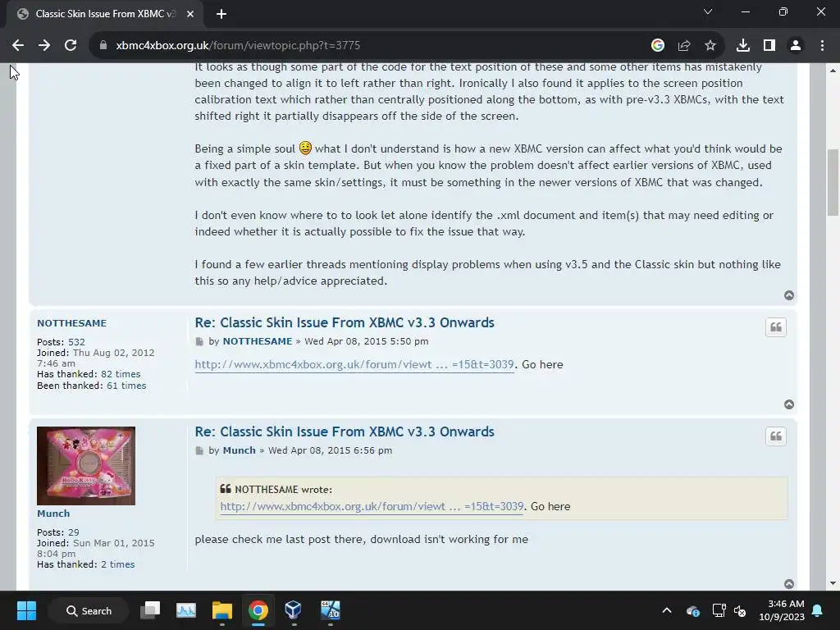Open NOTTHESAME author link in byline
This screenshot has width=840, height=630.
257,341
